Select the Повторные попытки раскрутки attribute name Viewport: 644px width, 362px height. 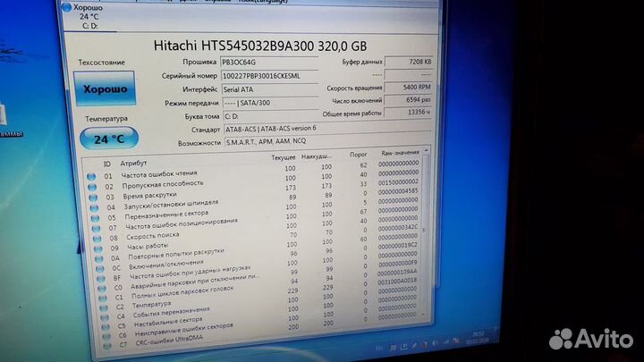click(x=176, y=254)
